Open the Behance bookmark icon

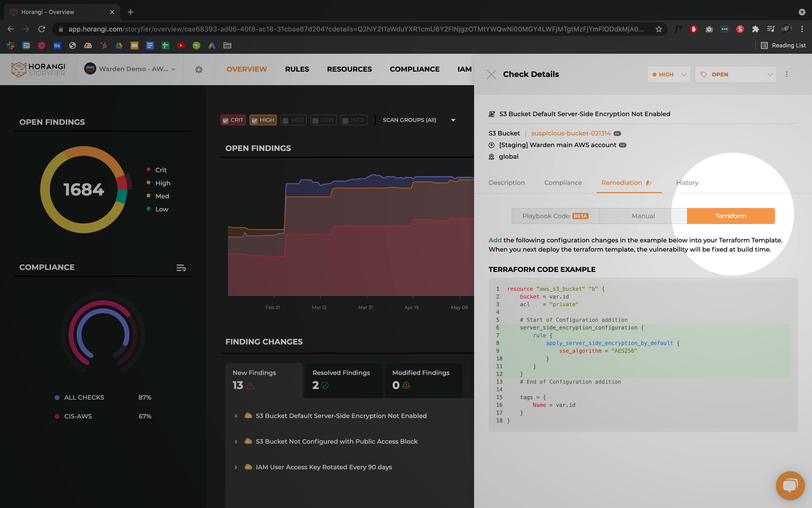(57, 45)
